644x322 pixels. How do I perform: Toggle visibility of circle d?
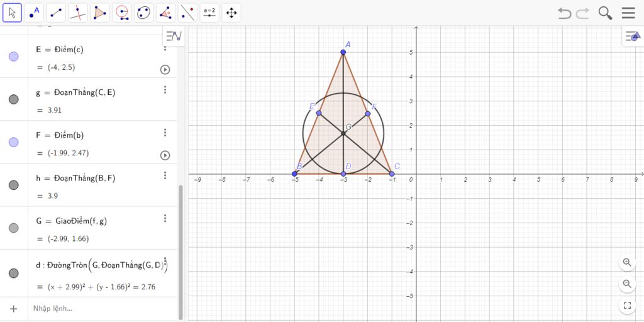click(x=14, y=273)
